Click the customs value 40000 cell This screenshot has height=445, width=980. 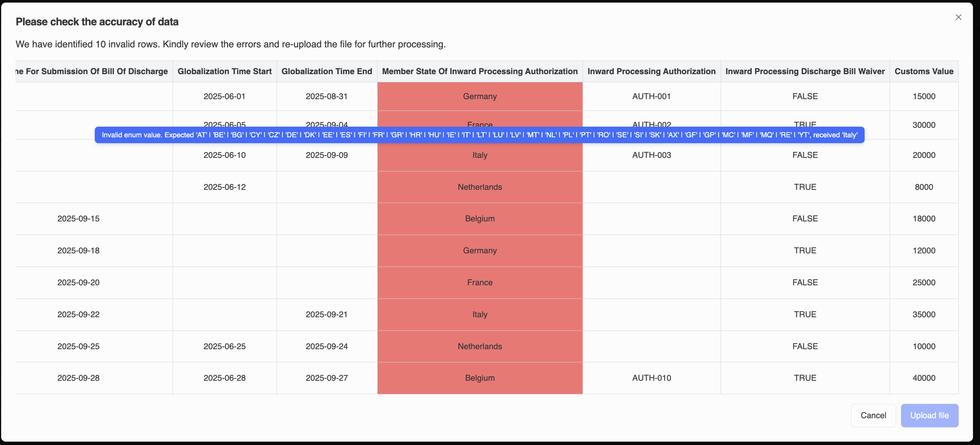[x=924, y=378]
